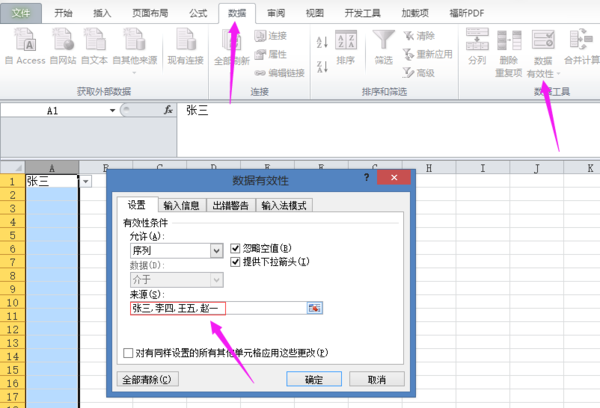Click 全部清除 button
The image size is (600, 408).
147,379
